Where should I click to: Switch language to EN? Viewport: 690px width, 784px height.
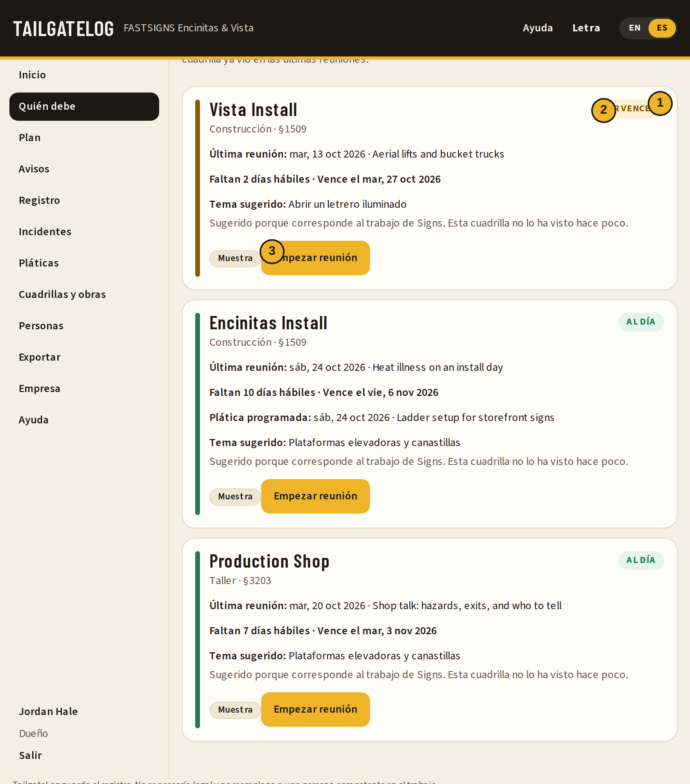click(635, 28)
